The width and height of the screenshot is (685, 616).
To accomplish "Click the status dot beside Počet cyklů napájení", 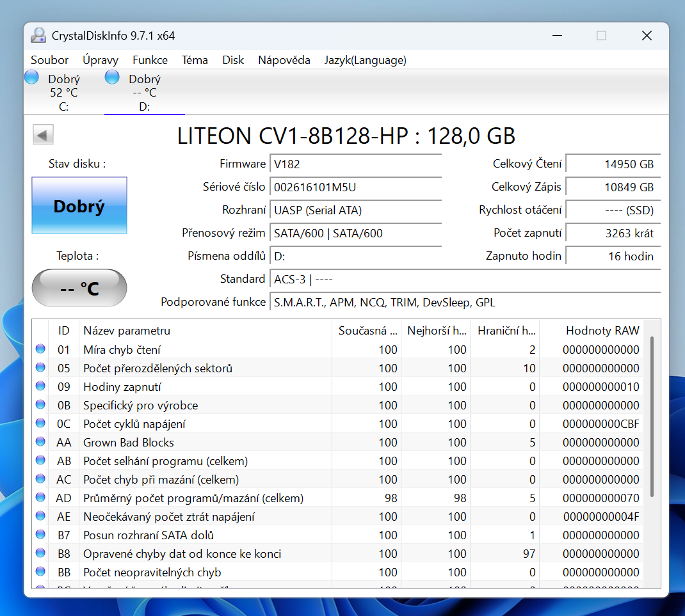I will pyautogui.click(x=40, y=423).
